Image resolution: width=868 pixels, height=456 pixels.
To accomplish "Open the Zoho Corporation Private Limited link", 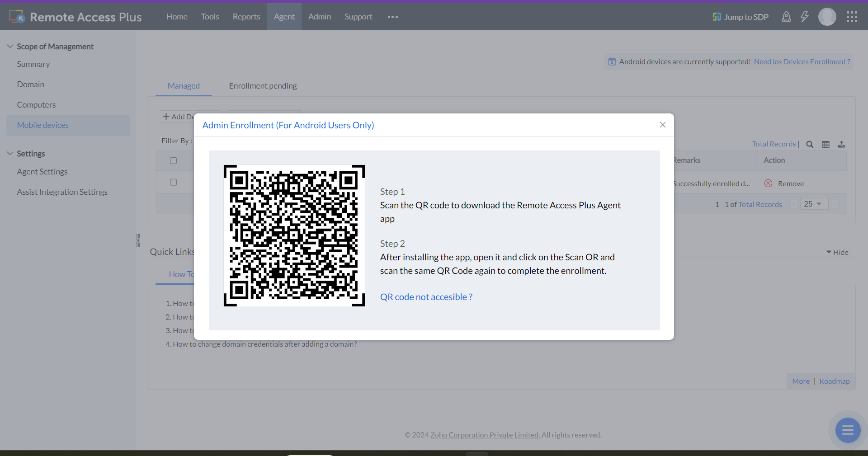I will coord(486,435).
